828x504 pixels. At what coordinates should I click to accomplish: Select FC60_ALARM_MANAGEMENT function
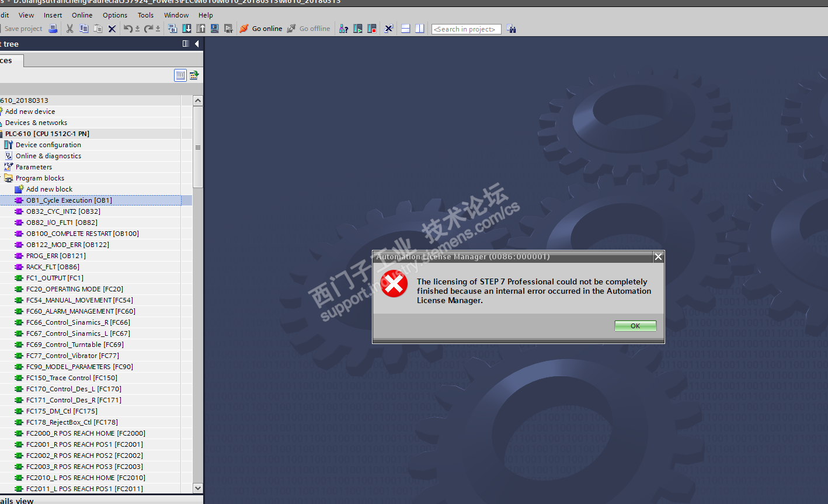pyautogui.click(x=81, y=311)
